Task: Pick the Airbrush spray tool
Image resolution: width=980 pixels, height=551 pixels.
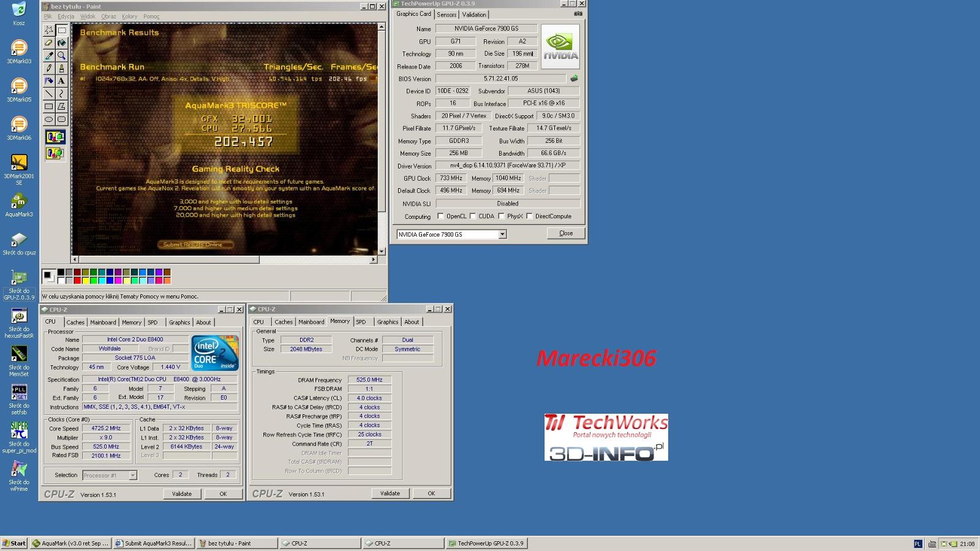Action: (49, 81)
